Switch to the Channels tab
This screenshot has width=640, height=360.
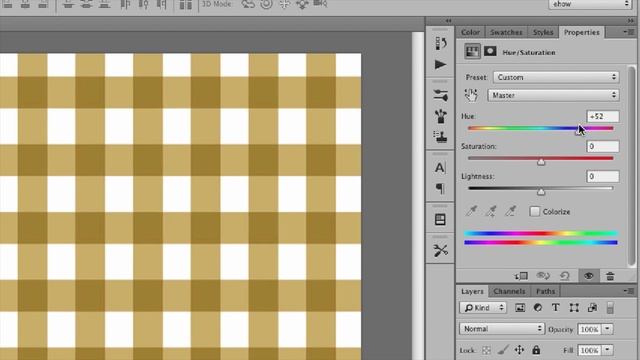(509, 291)
